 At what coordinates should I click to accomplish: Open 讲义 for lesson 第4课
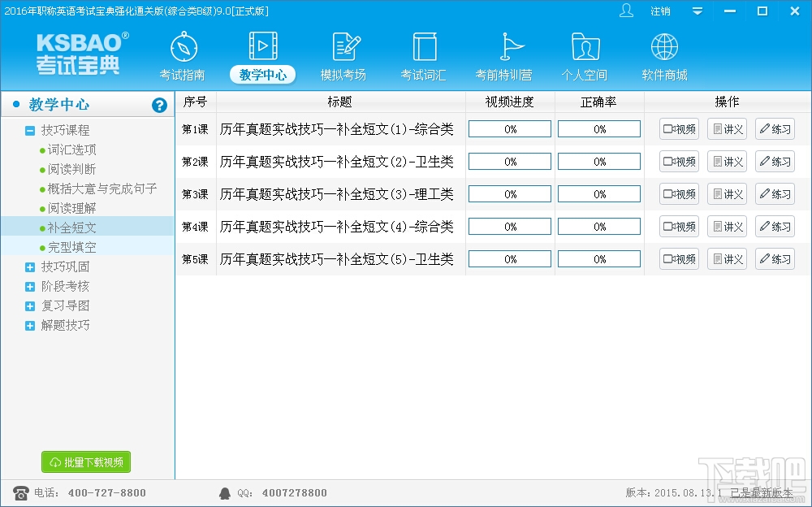[x=727, y=227]
